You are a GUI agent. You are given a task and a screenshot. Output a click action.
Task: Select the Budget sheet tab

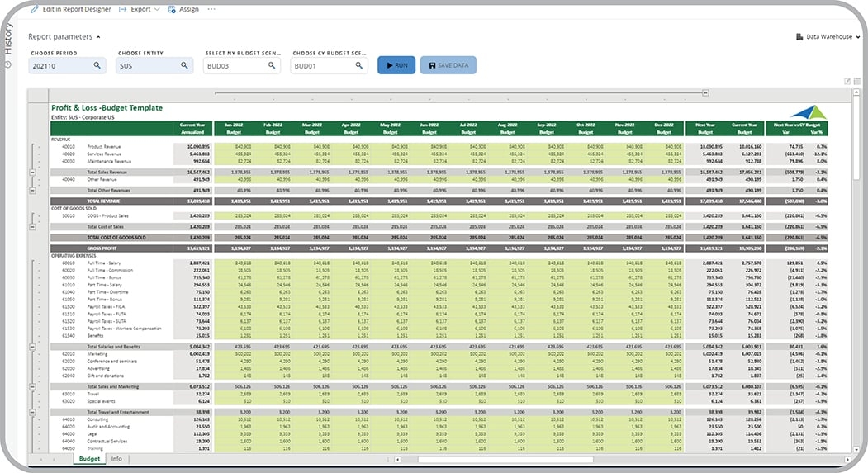click(x=89, y=458)
